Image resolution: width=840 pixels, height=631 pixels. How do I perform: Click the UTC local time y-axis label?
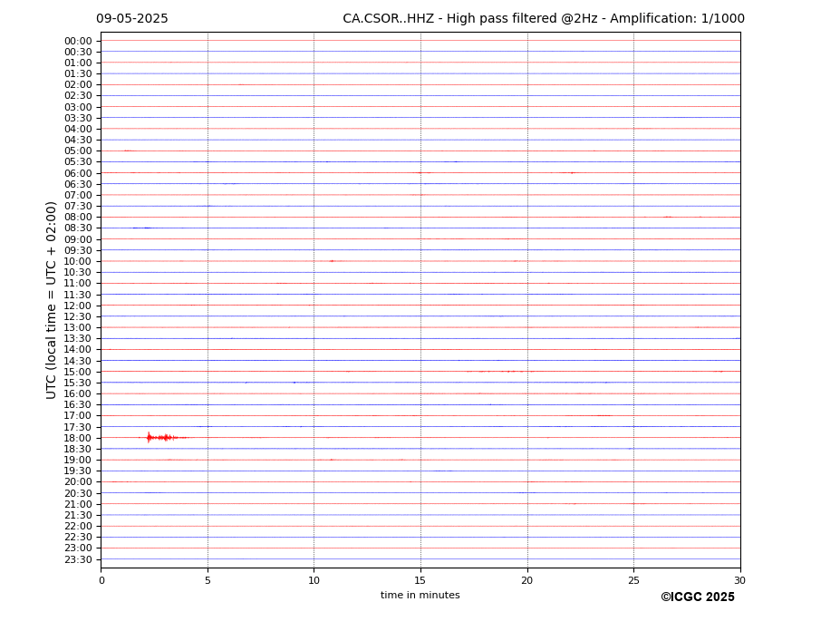(x=51, y=300)
